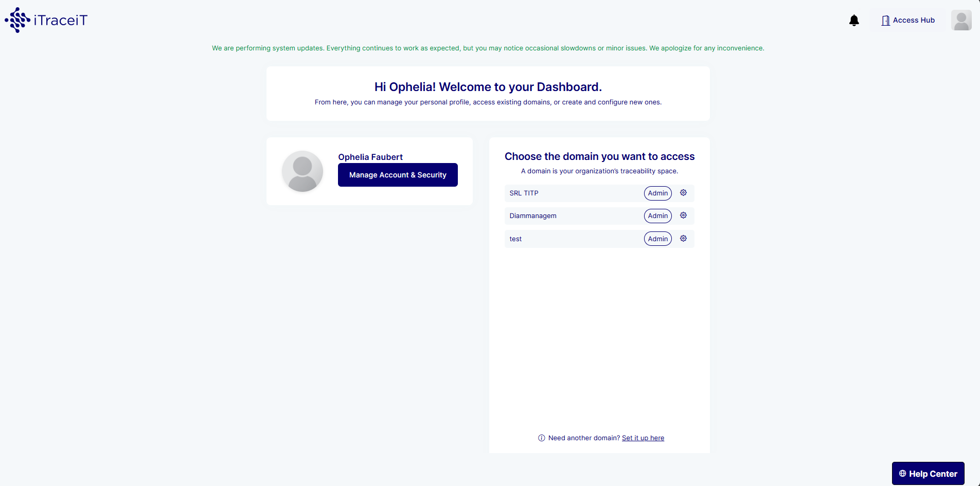Click the Admin badge on Diammanagem
980x486 pixels.
pos(657,216)
